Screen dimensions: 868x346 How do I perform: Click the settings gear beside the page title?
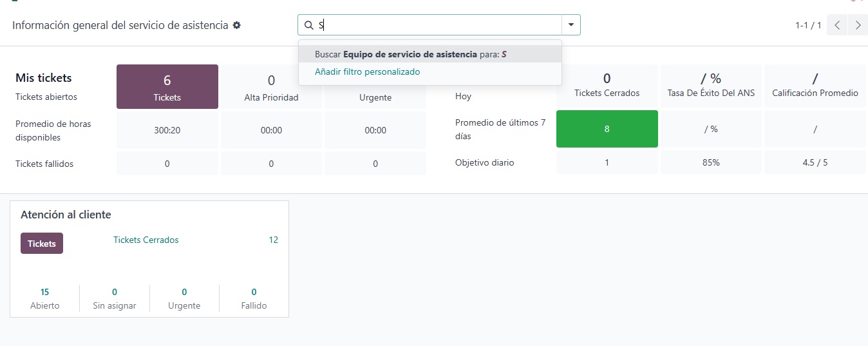coord(237,25)
